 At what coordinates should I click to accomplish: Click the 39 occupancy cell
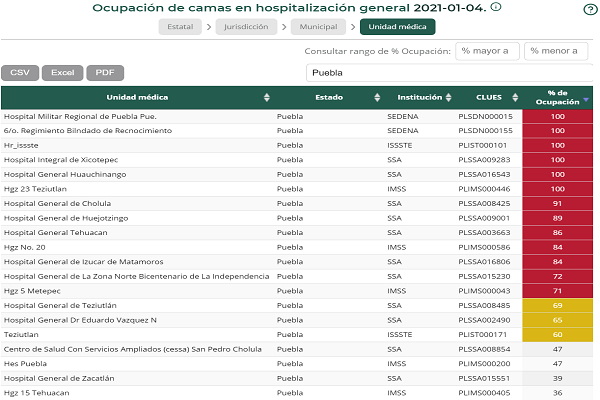pos(558,378)
